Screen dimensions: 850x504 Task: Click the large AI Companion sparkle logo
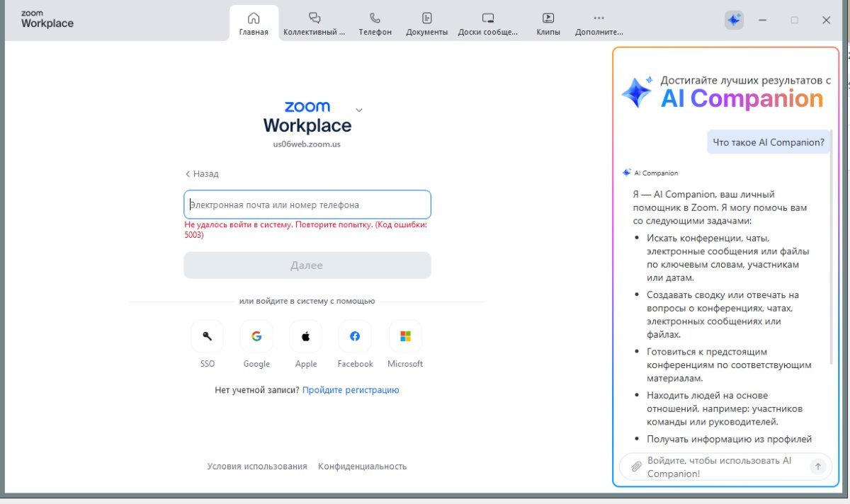click(x=637, y=92)
